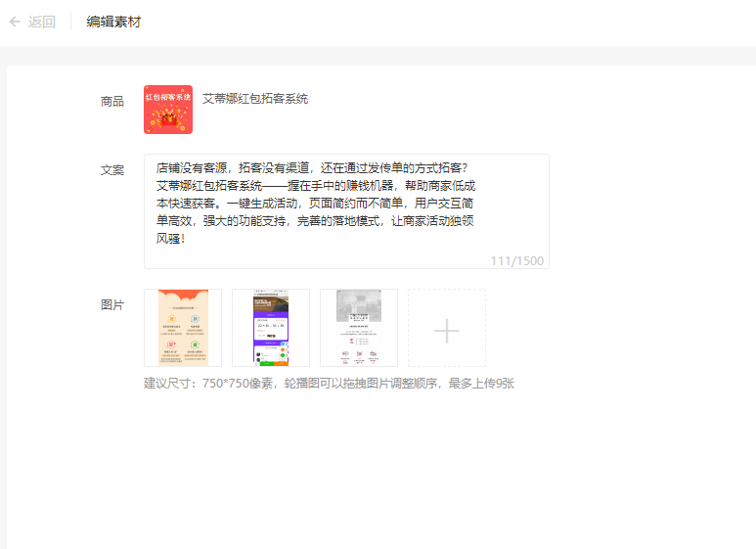Select the purple second uploaded image
The width and height of the screenshot is (756, 549).
(x=271, y=328)
